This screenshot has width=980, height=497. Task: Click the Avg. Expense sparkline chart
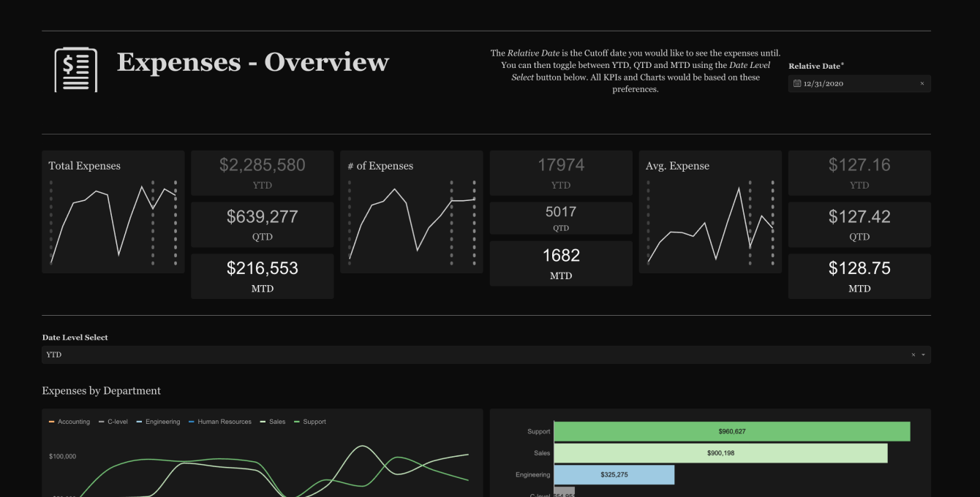click(x=711, y=223)
